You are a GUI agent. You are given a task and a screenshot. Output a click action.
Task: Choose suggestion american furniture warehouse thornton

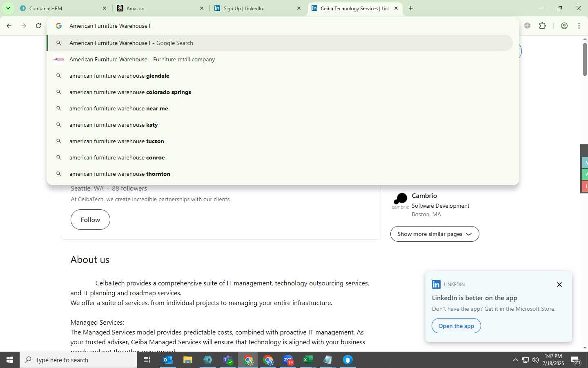(280, 174)
